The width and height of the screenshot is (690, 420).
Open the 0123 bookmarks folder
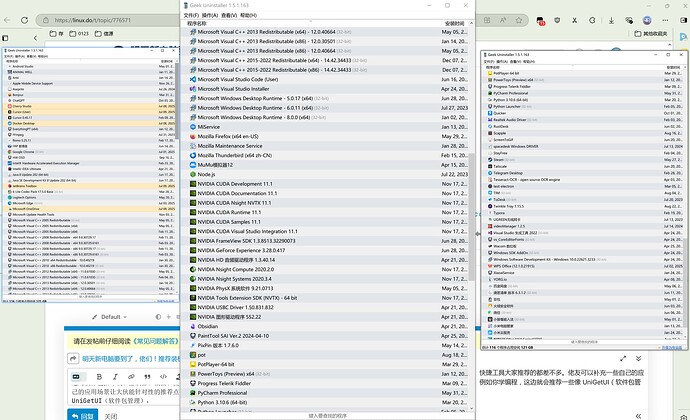click(x=79, y=33)
